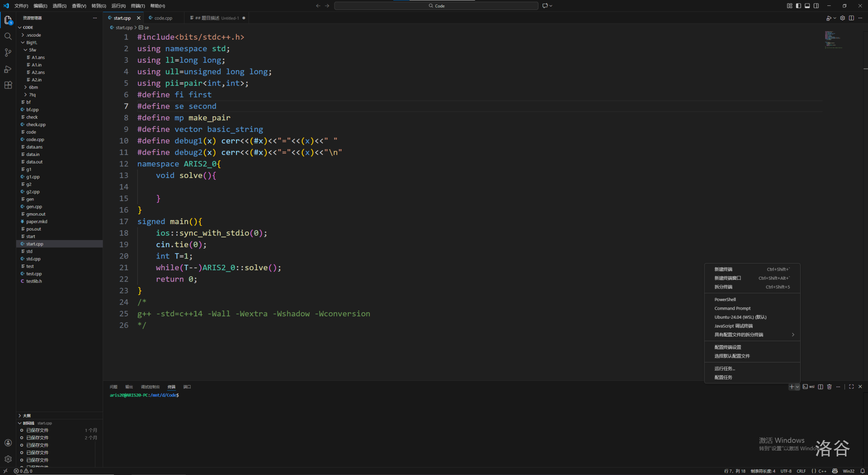Toggle the secondary side bar visibility
Viewport: 868px width, 475px height.
[x=816, y=6]
